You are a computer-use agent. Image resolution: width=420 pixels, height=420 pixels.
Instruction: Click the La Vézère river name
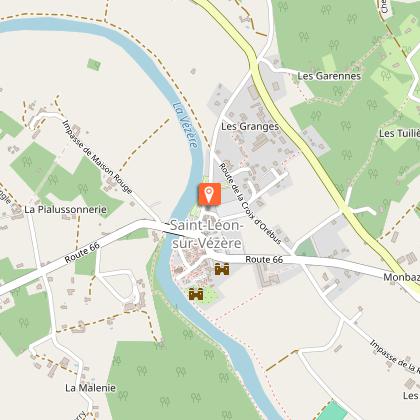[x=186, y=125]
